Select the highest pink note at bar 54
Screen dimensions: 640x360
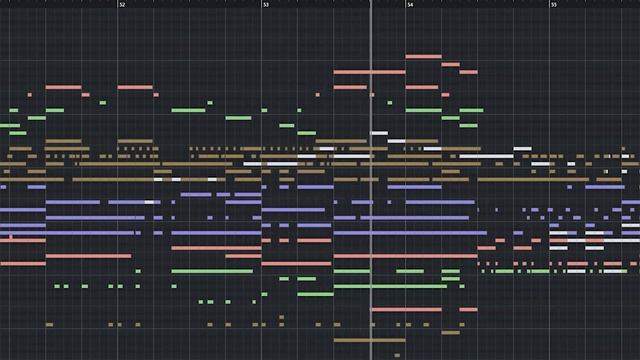[x=424, y=56]
